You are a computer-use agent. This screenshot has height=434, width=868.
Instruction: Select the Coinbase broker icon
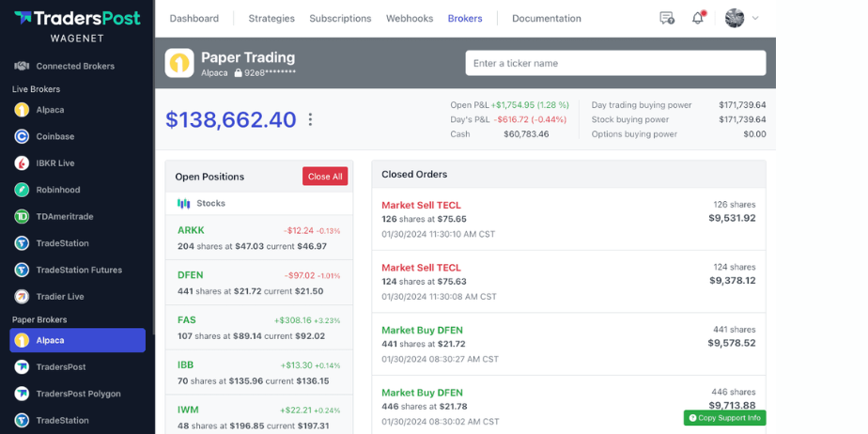click(x=22, y=136)
